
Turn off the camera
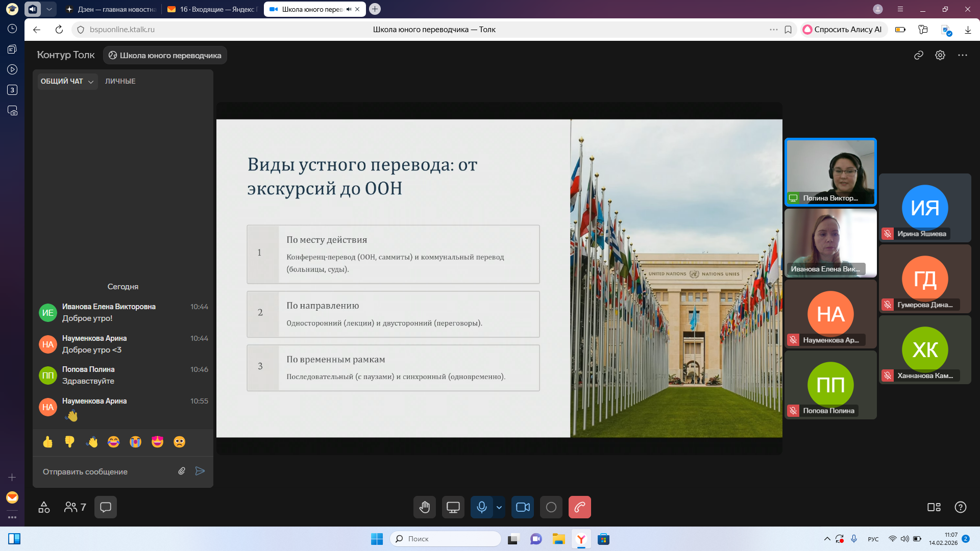point(523,507)
